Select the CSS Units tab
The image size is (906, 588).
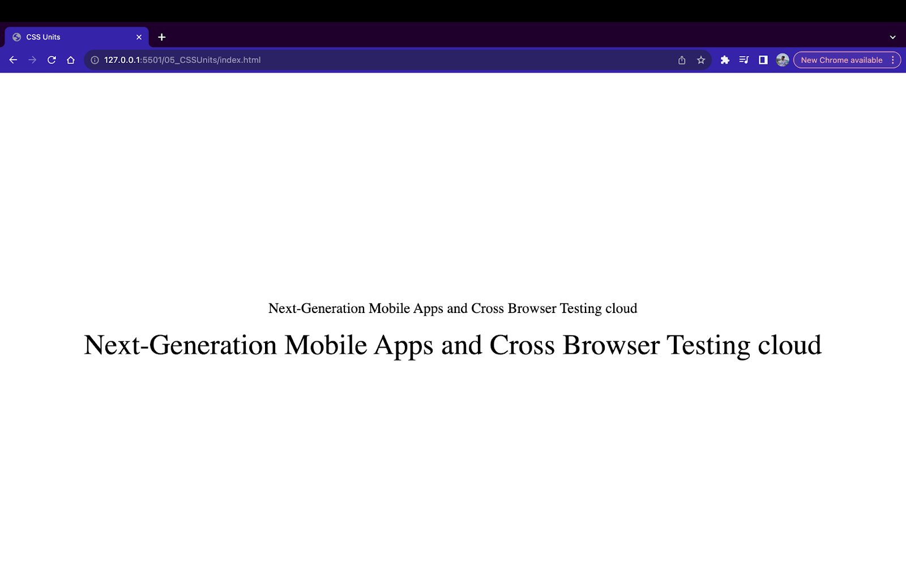point(68,37)
